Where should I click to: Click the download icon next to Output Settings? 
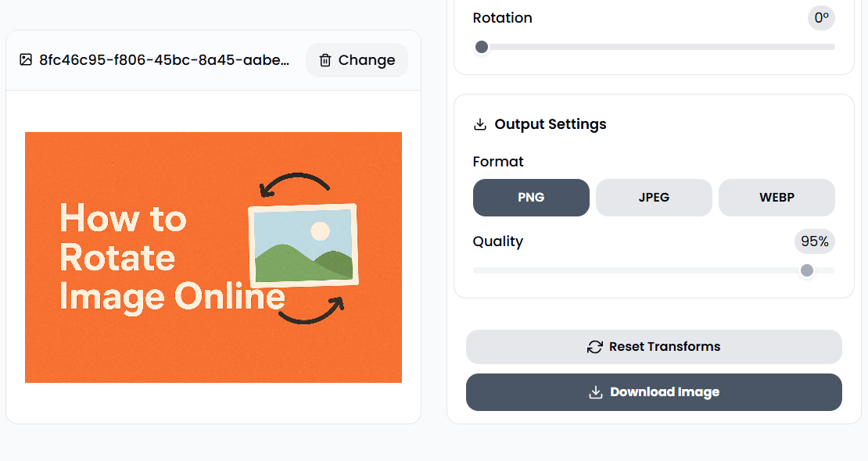point(479,123)
